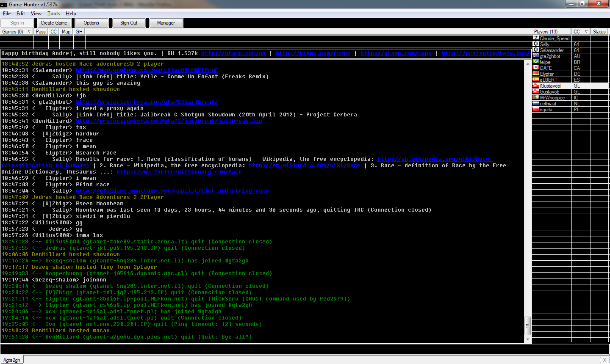Open the Manager button

pyautogui.click(x=166, y=23)
